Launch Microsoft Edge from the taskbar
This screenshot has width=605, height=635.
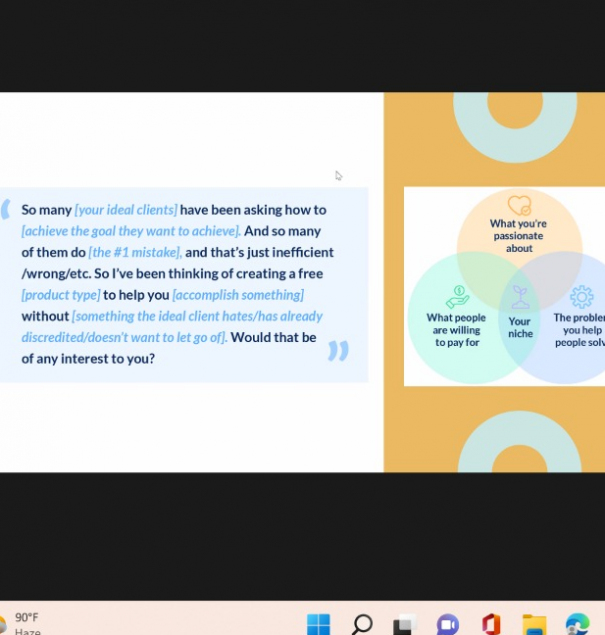tap(577, 624)
